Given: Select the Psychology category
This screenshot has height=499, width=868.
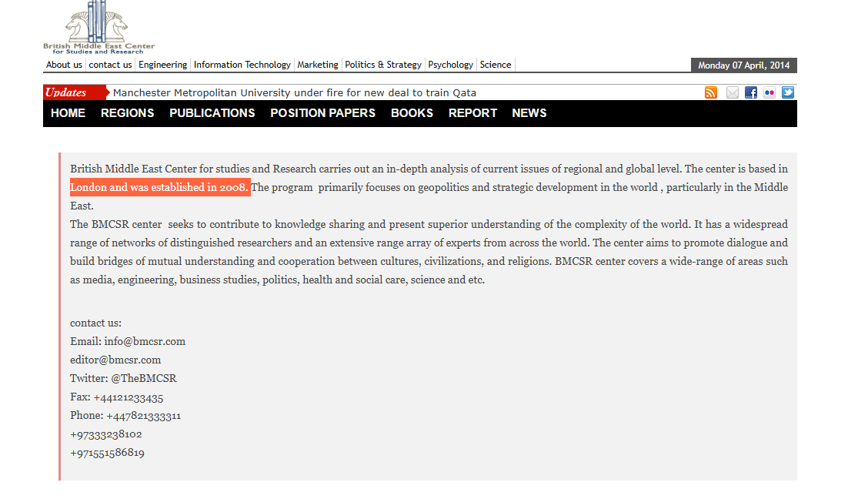Looking at the screenshot, I should [451, 65].
